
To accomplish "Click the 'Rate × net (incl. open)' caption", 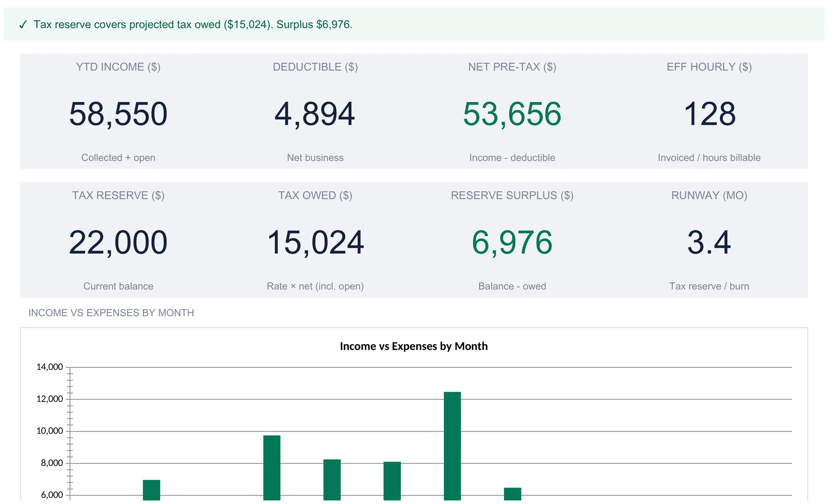I will coord(315,286).
